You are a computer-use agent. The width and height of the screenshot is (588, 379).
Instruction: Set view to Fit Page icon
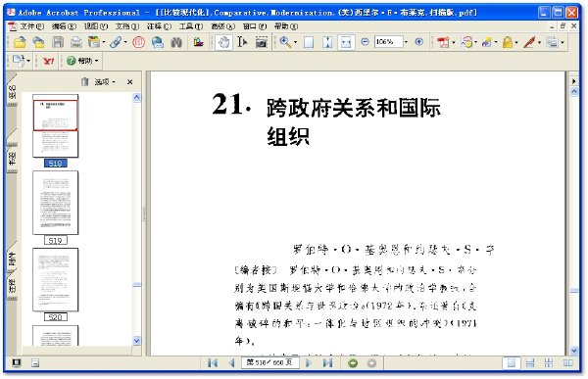click(327, 42)
